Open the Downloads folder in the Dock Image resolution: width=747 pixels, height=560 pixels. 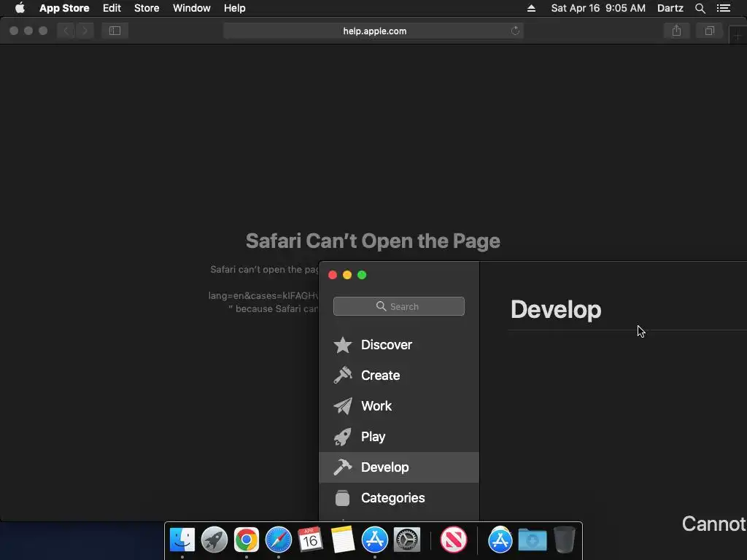(x=532, y=540)
